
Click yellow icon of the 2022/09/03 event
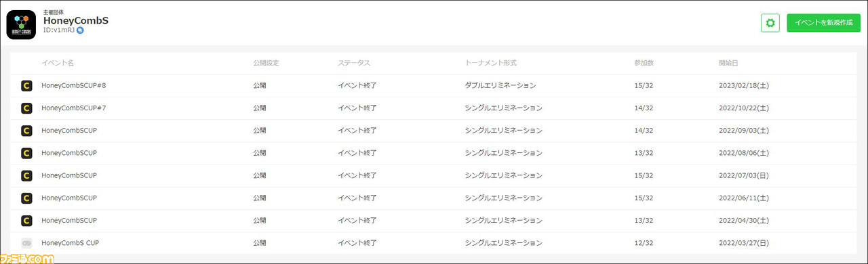tap(26, 131)
